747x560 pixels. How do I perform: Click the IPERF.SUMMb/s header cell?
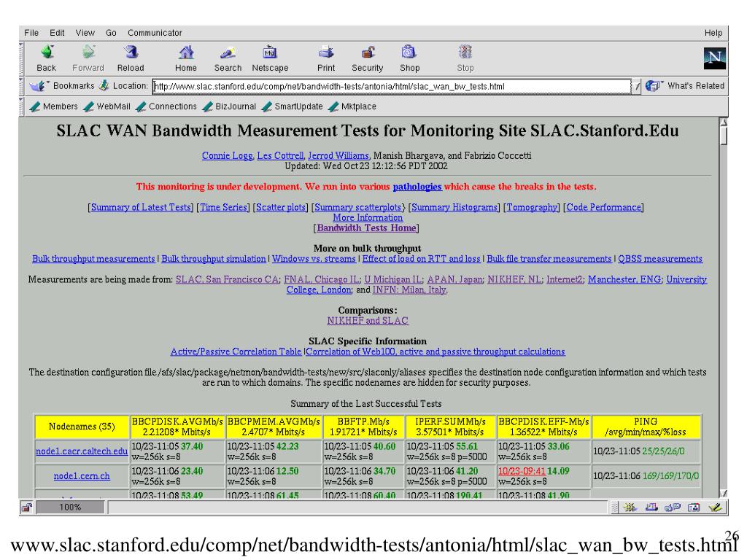[450, 427]
